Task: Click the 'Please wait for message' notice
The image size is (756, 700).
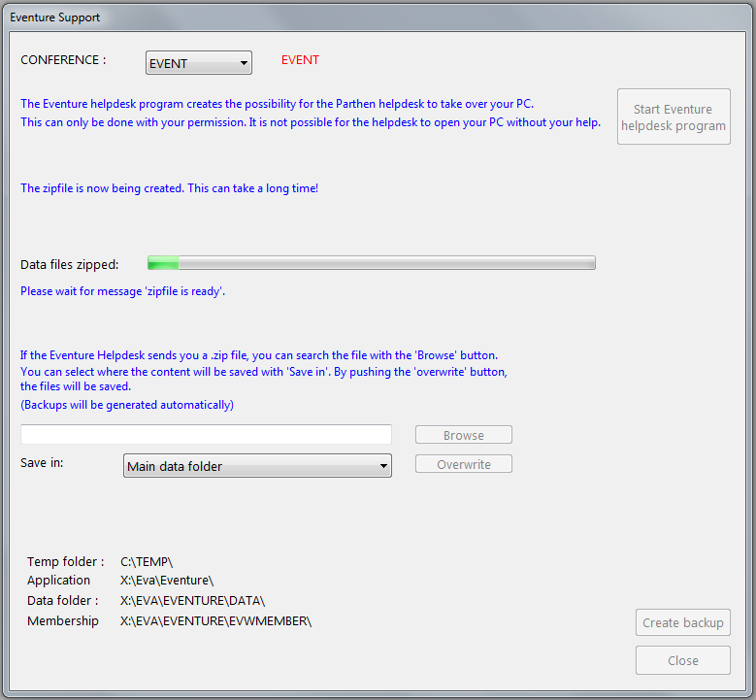Action: tap(123, 291)
